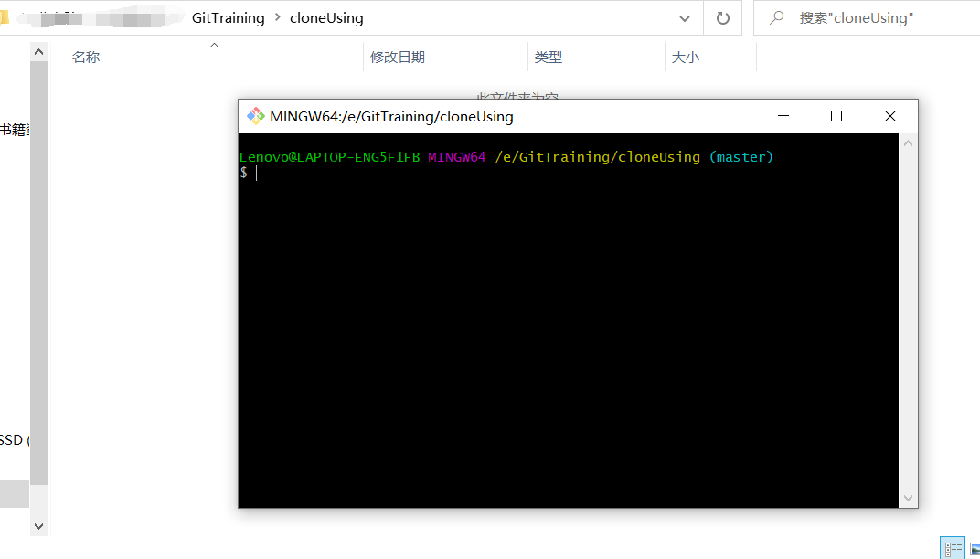The height and width of the screenshot is (559, 980).
Task: Click the folder icon in the address bar
Action: click(x=5, y=18)
